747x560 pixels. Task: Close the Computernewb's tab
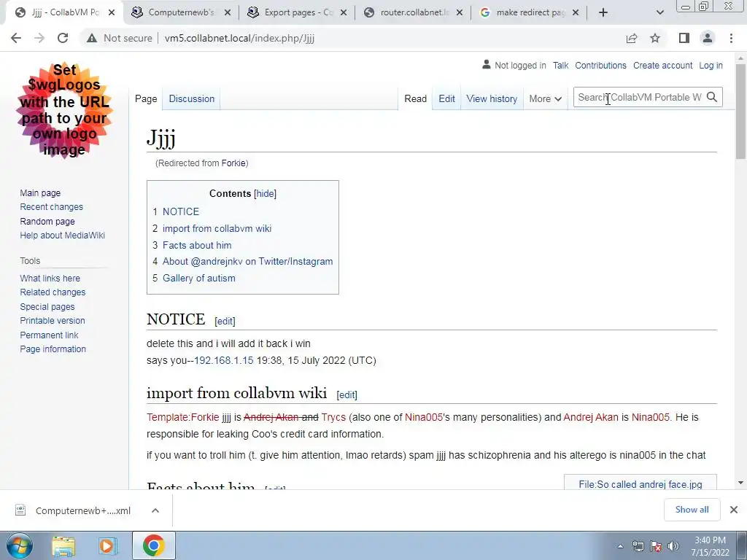tap(228, 13)
